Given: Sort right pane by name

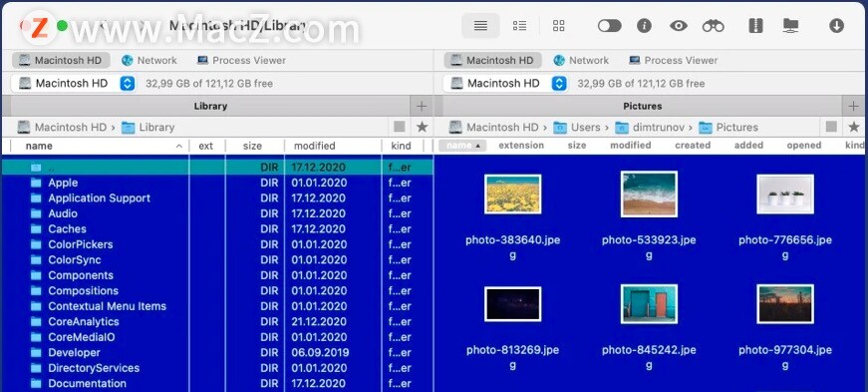Looking at the screenshot, I should click(462, 146).
